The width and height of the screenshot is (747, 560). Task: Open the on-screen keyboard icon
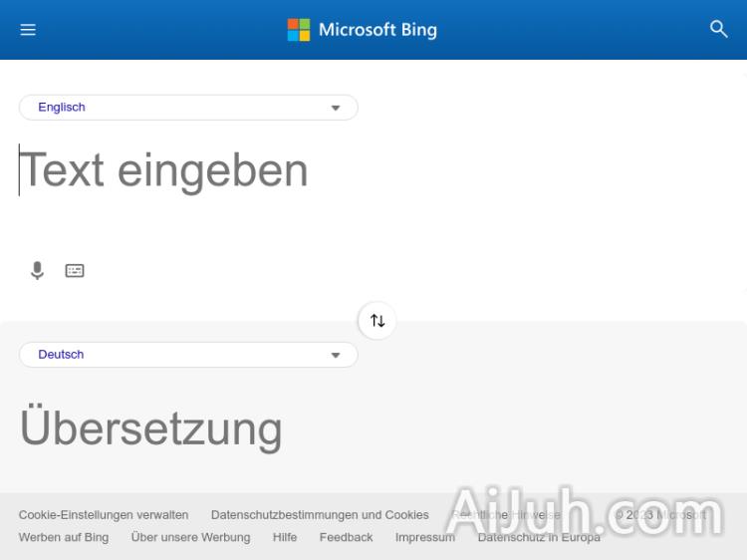[75, 270]
